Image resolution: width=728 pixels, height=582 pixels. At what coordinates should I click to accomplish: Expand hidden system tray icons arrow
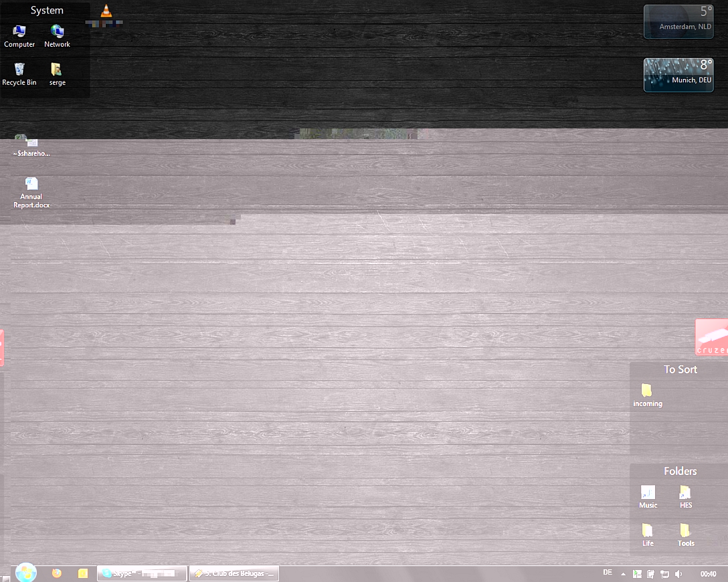[624, 574]
